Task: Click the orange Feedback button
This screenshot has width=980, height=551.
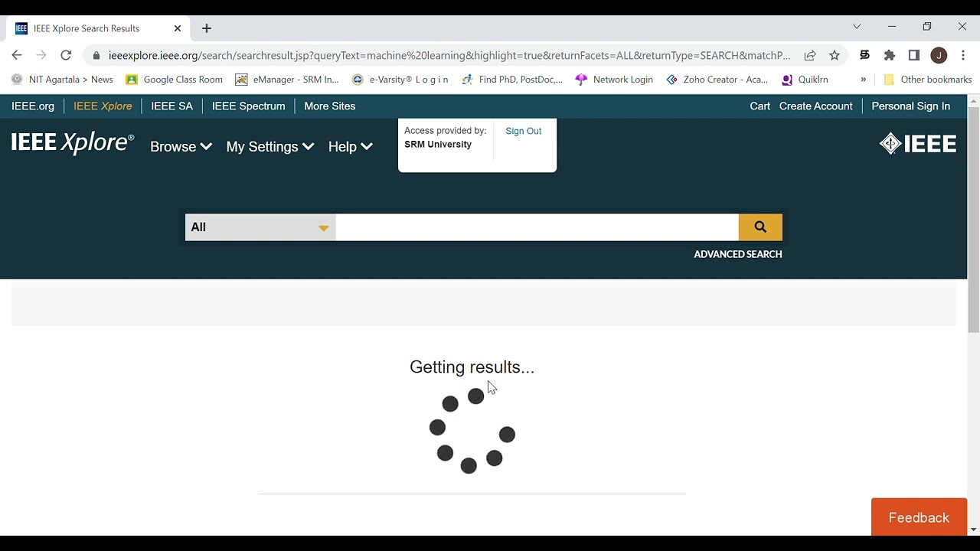Action: 919,517
